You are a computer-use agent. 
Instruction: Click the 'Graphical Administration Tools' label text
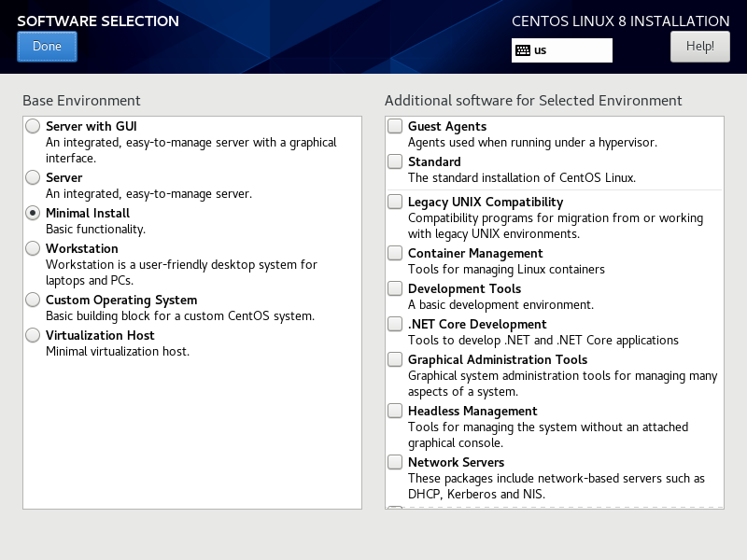(x=498, y=359)
